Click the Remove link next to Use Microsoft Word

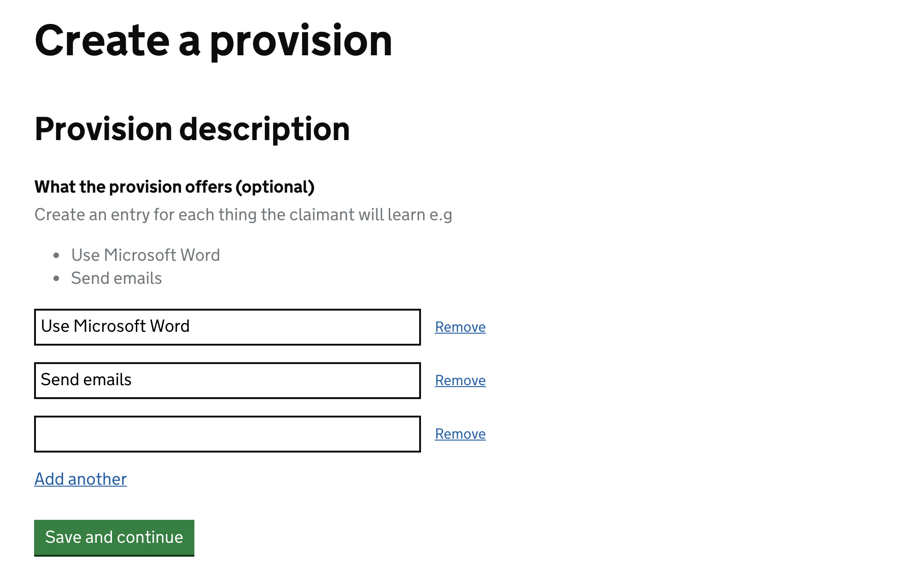pyautogui.click(x=459, y=327)
